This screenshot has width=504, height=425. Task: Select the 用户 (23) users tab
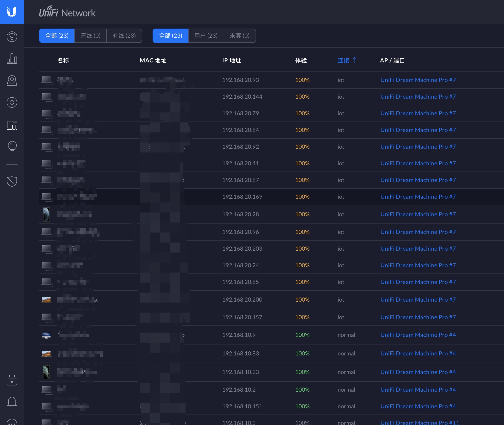(206, 36)
